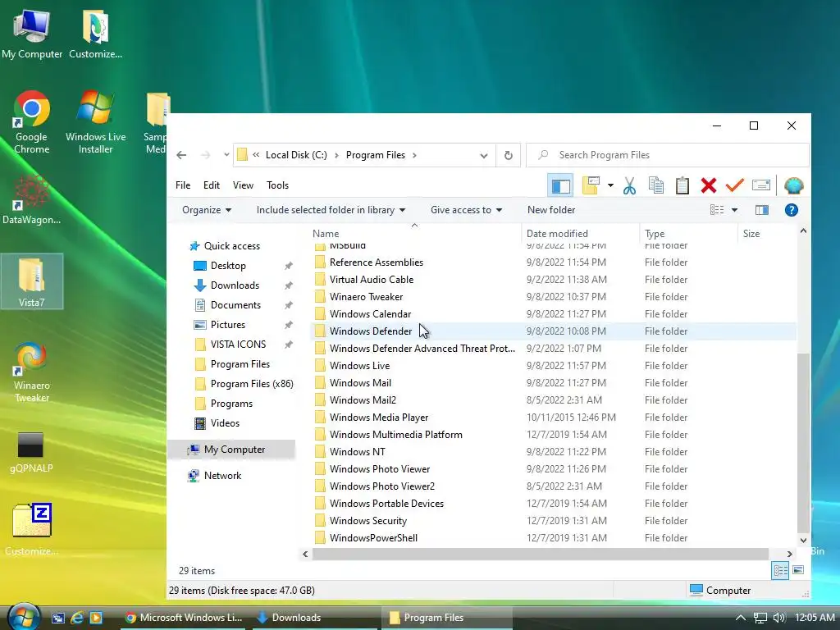Click the New folder button
The height and width of the screenshot is (630, 840).
coord(551,210)
